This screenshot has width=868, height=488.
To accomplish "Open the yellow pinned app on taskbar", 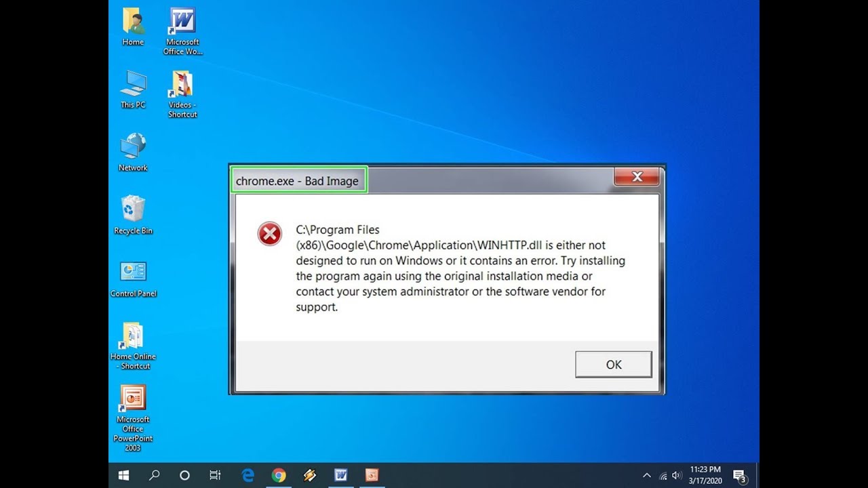I will [309, 475].
